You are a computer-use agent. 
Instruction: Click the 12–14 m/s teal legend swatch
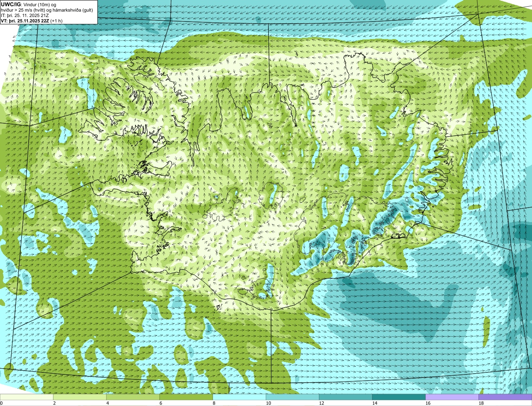pos(346,397)
